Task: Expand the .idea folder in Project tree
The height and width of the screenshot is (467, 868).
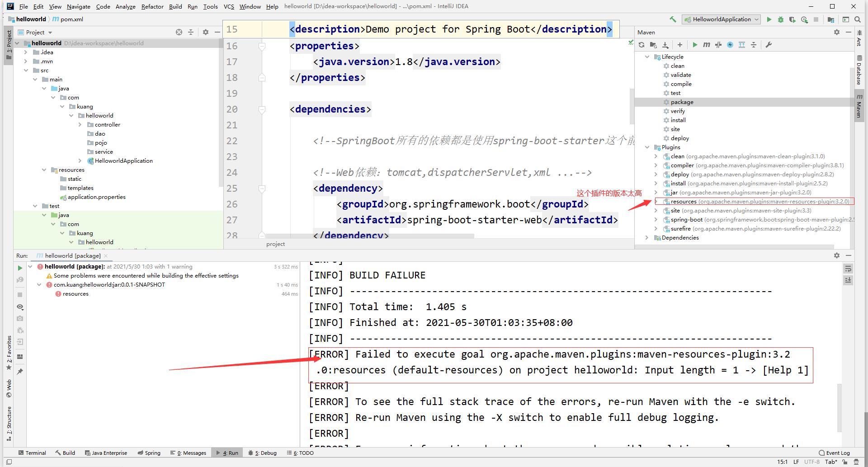Action: 26,52
